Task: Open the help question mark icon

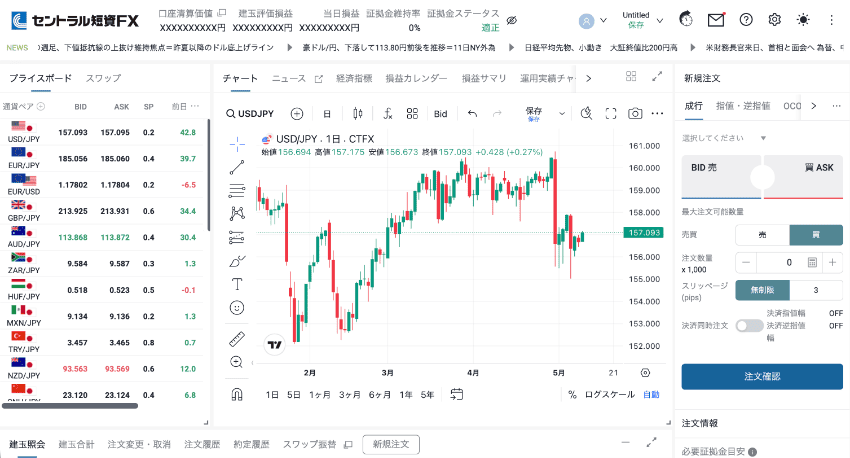Action: pyautogui.click(x=746, y=20)
